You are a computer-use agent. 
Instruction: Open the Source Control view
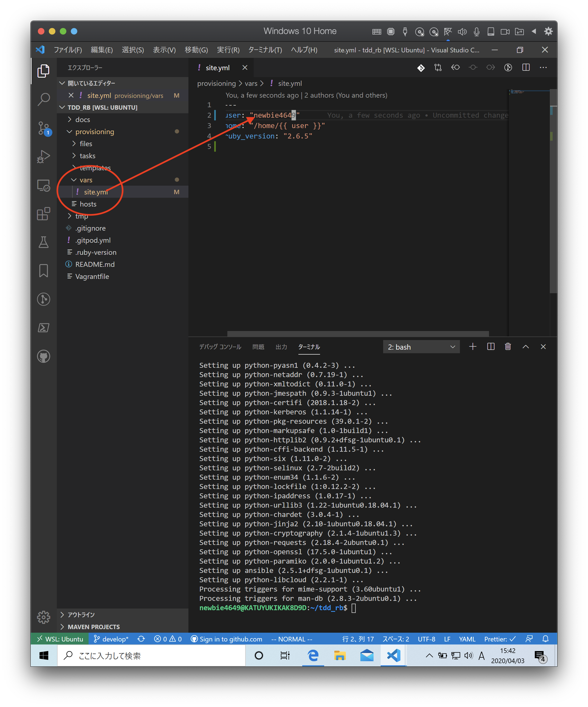click(44, 128)
